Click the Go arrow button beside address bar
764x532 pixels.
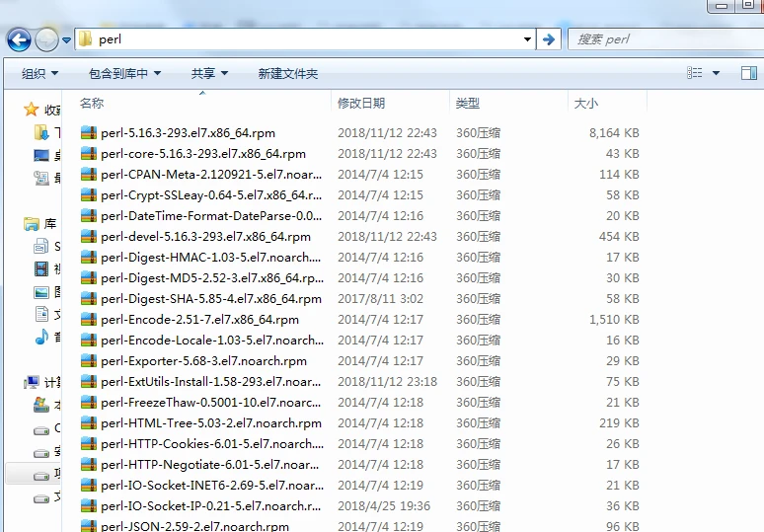pos(549,38)
